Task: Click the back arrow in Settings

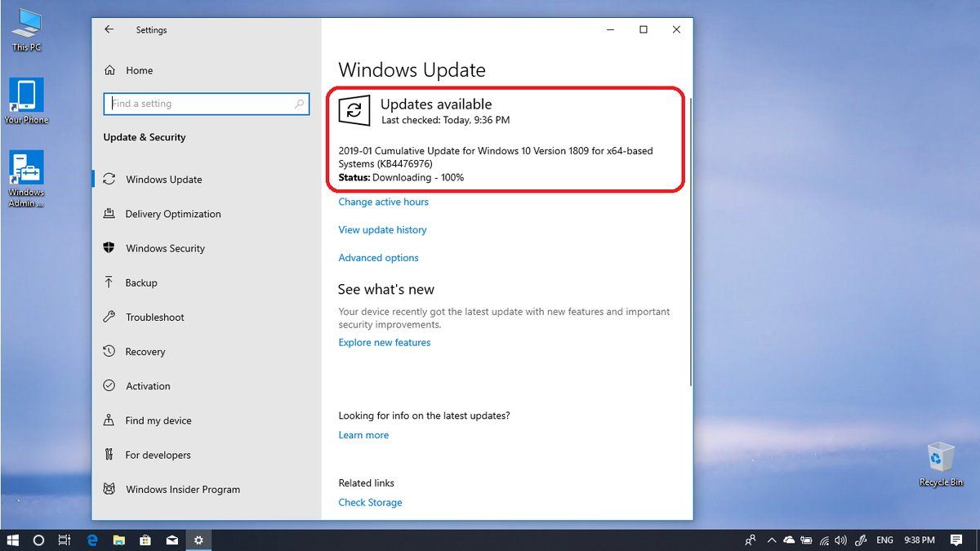Action: click(109, 29)
